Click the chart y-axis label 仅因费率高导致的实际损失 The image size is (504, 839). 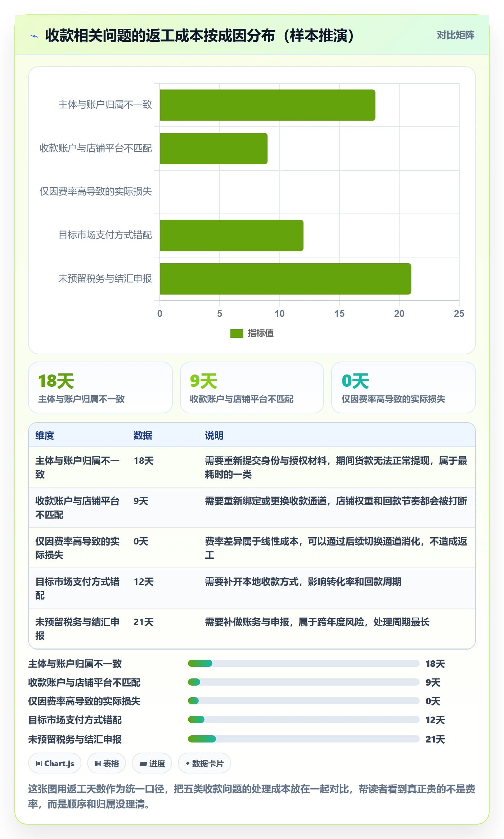96,192
